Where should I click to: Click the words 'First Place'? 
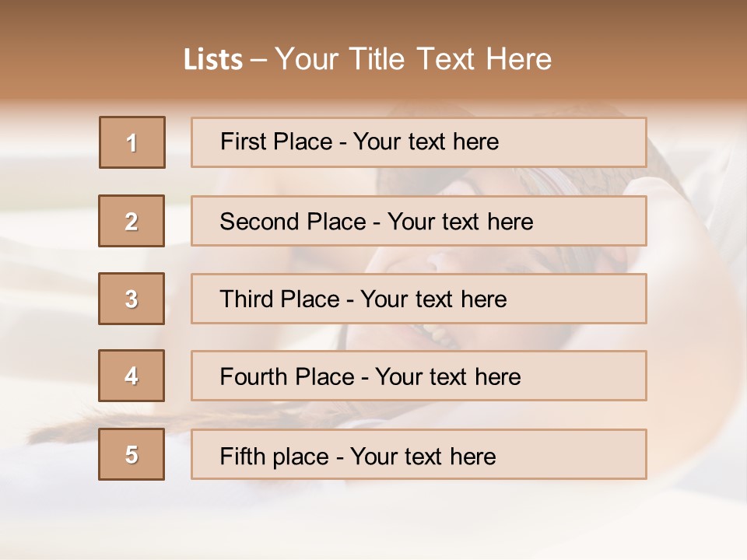pos(276,142)
